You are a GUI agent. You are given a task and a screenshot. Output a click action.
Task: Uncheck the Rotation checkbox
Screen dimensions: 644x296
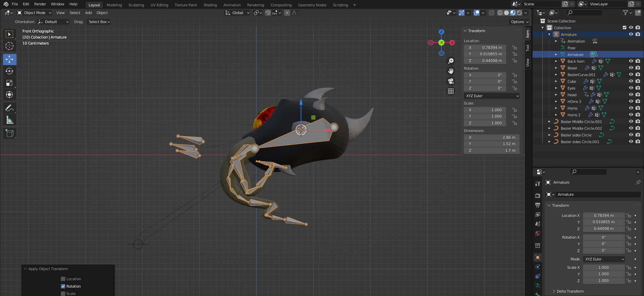(63, 286)
